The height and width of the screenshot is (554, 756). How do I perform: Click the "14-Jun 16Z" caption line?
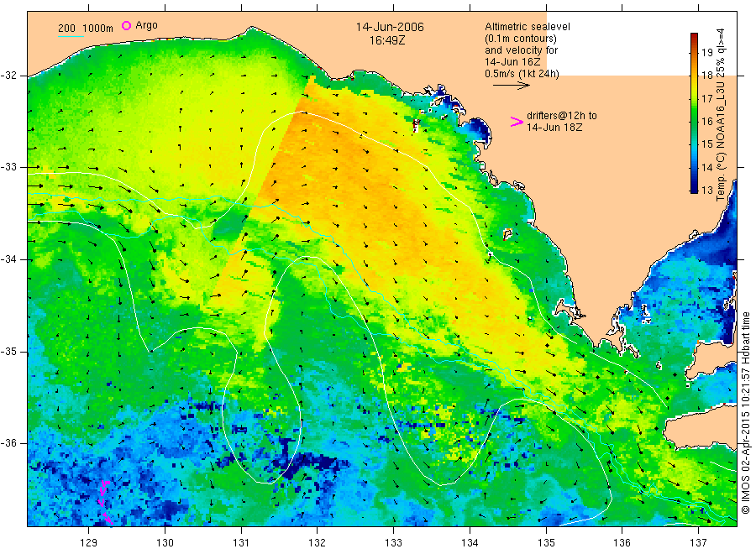click(512, 61)
